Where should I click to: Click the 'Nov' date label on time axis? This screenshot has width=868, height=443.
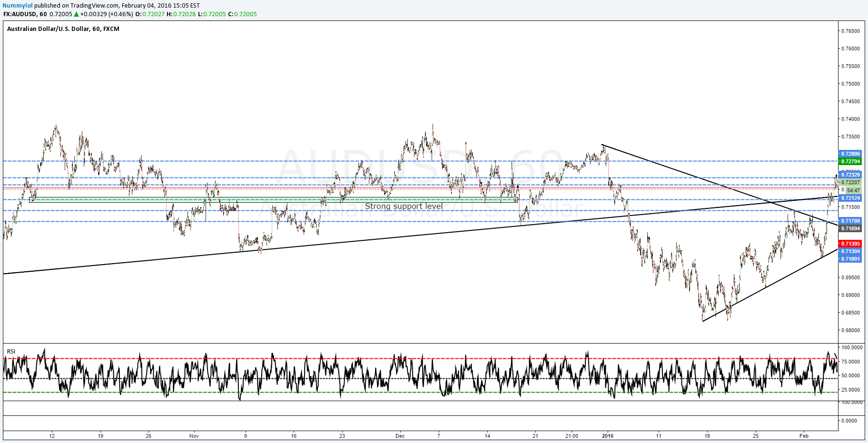coord(194,435)
